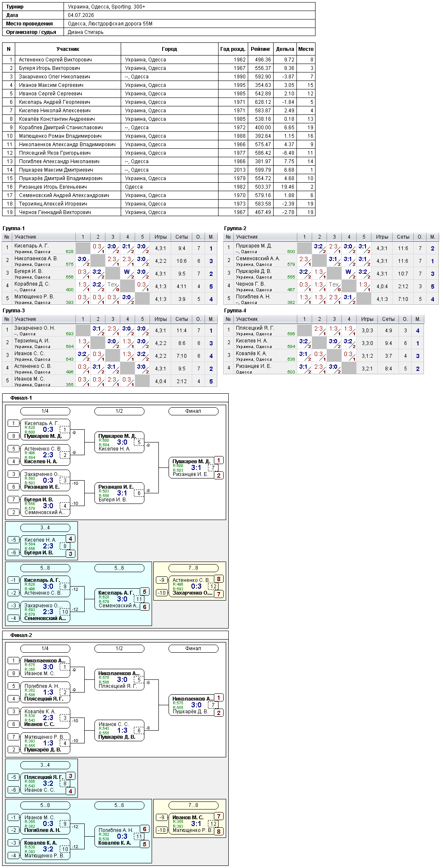The height and width of the screenshot is (868, 443).
Task: Click Захарченко О. Н. row in Группа-3
Action: point(110,331)
